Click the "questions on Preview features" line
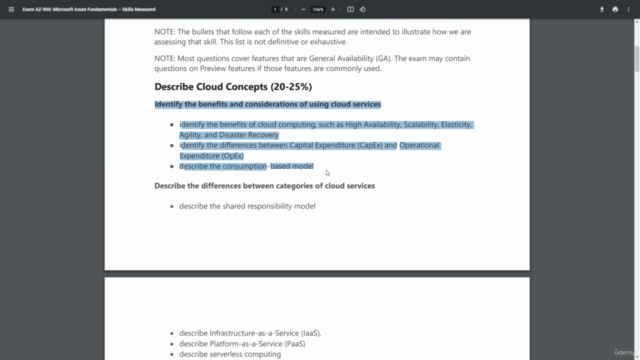 (268, 69)
